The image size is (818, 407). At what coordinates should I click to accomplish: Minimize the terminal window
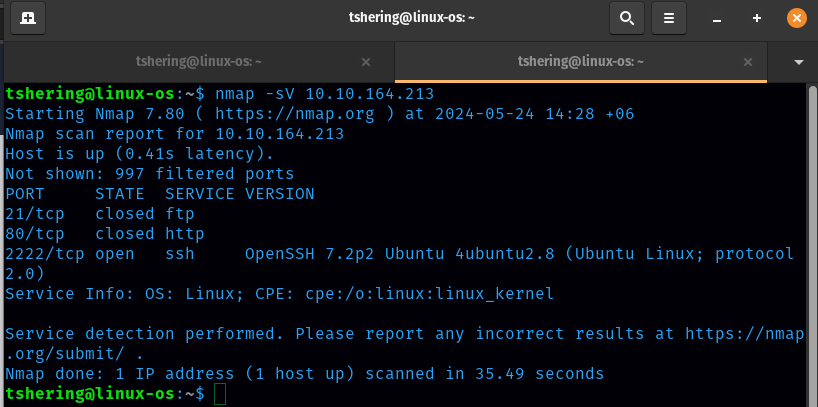click(717, 18)
